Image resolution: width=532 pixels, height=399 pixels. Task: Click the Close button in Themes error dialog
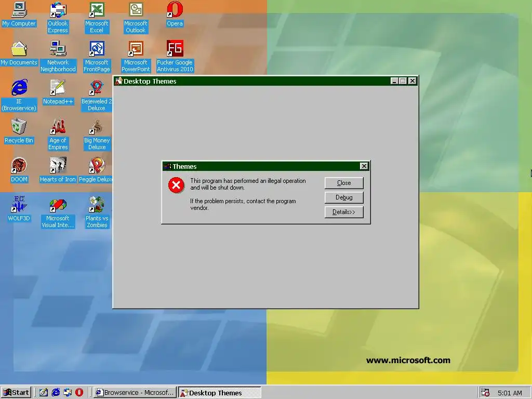click(344, 183)
